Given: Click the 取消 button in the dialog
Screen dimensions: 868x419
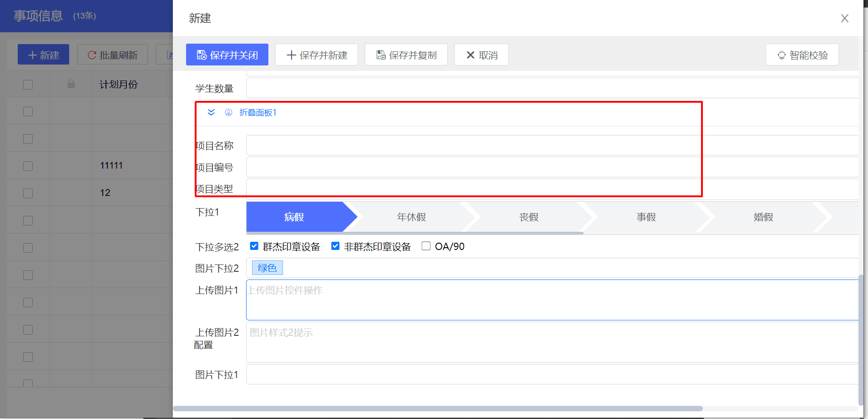Looking at the screenshot, I should tap(481, 55).
